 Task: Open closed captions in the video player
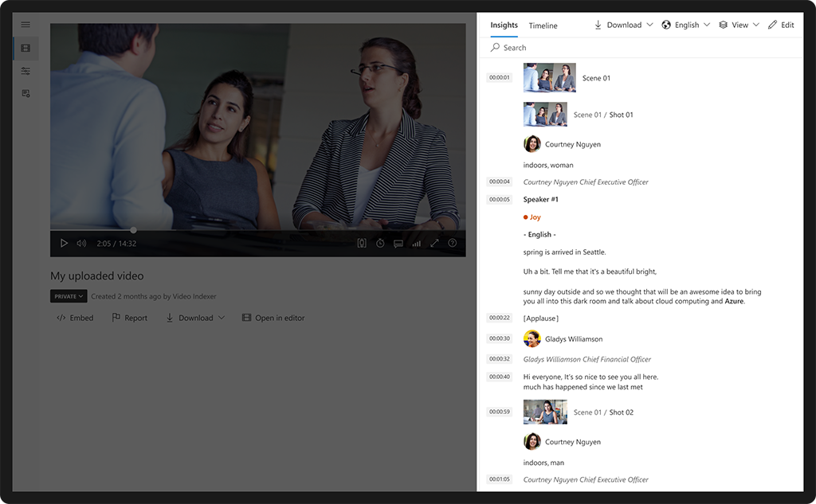398,243
